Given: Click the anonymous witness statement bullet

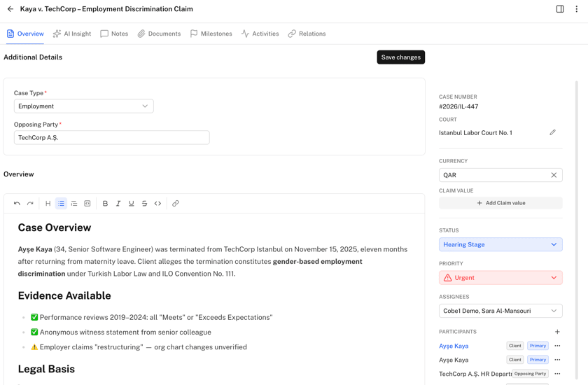Looking at the screenshot, I should tap(120, 332).
